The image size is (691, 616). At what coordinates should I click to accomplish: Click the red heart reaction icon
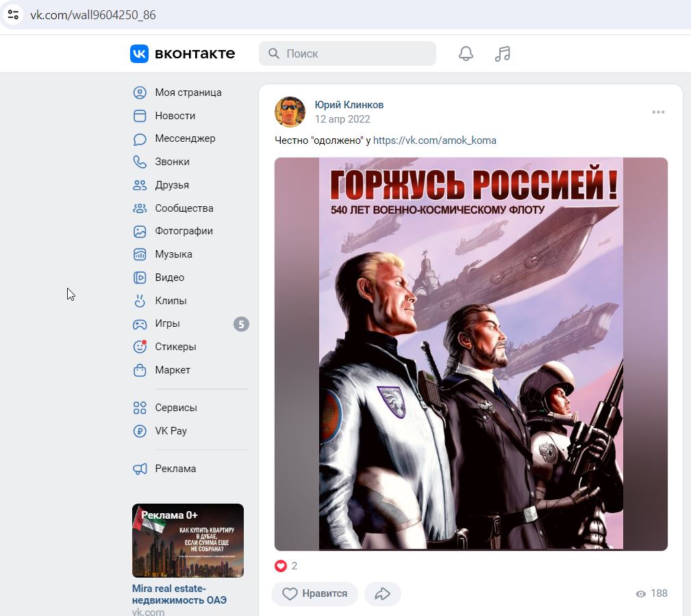(281, 566)
